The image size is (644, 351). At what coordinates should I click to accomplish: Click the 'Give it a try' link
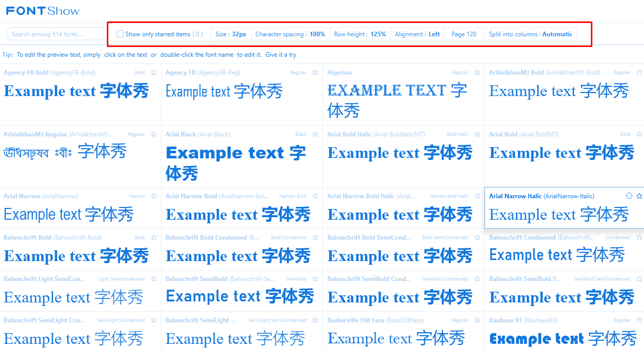[x=281, y=55]
